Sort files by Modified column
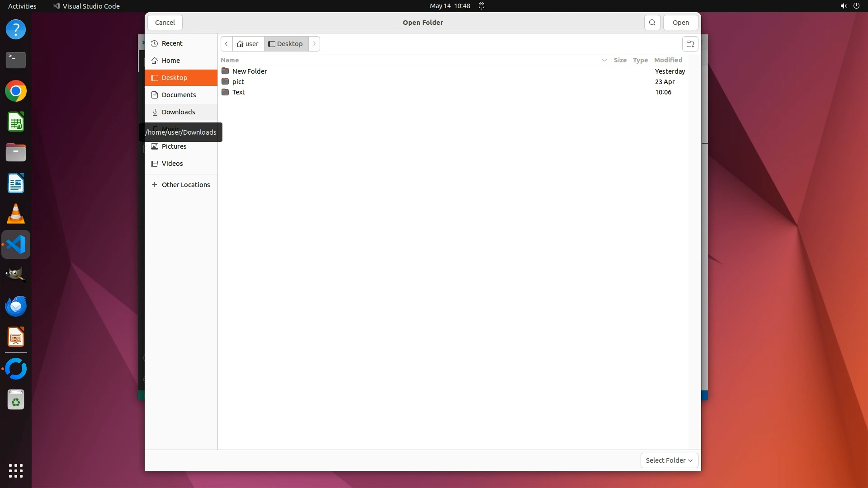Screen dimensions: 868x488 (668, 60)
